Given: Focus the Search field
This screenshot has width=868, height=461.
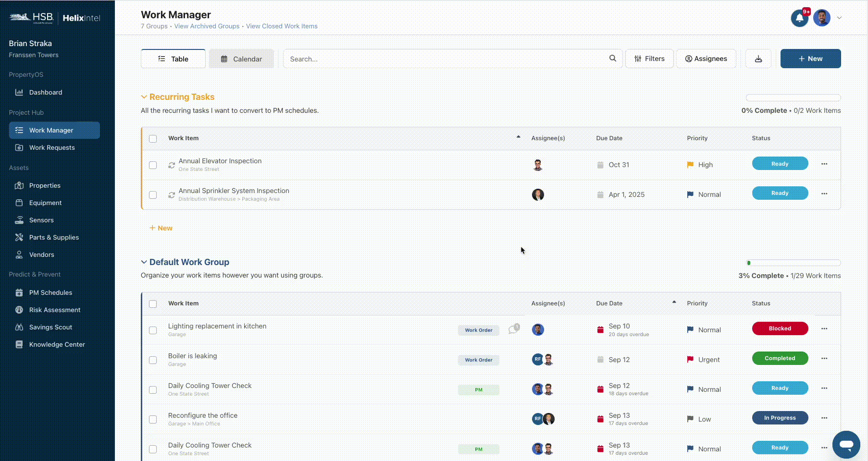Looking at the screenshot, I should point(452,59).
